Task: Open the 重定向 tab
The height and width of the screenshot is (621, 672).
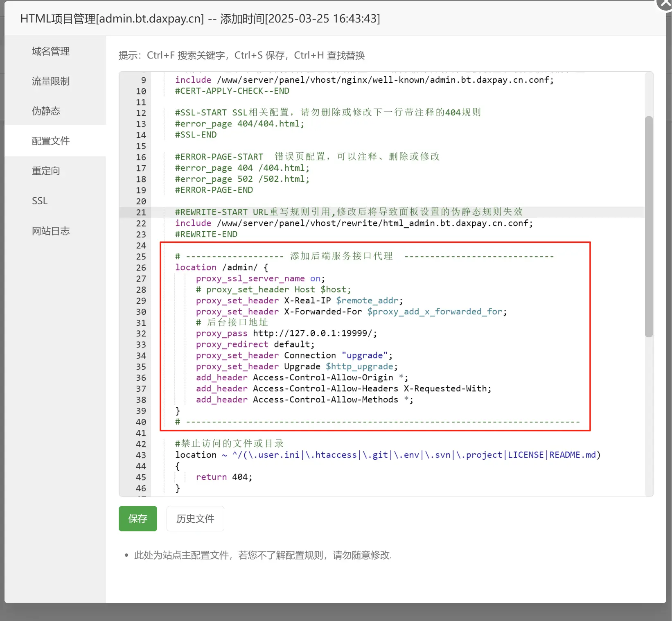Action: [46, 171]
